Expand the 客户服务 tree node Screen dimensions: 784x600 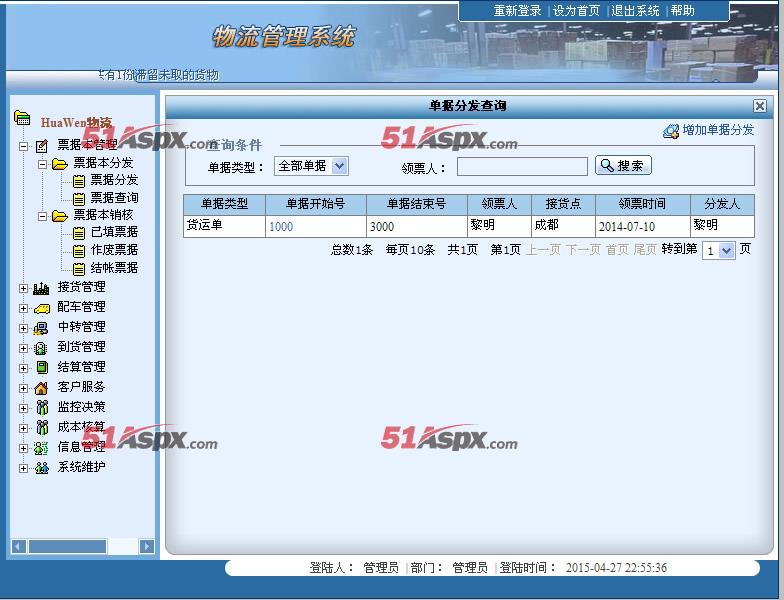24,388
